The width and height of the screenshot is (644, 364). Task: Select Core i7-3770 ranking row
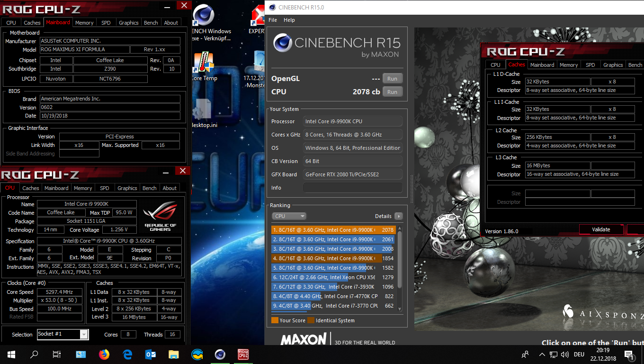click(333, 306)
